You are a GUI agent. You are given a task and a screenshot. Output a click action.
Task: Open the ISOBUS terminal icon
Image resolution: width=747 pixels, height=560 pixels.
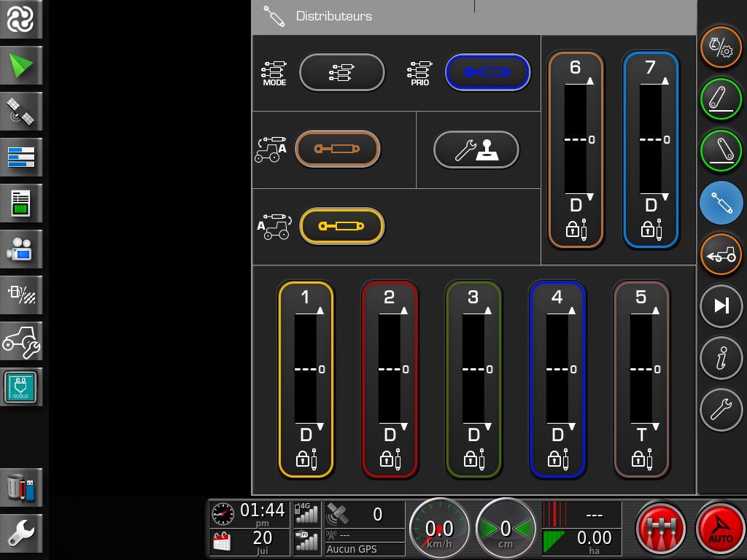pyautogui.click(x=21, y=386)
